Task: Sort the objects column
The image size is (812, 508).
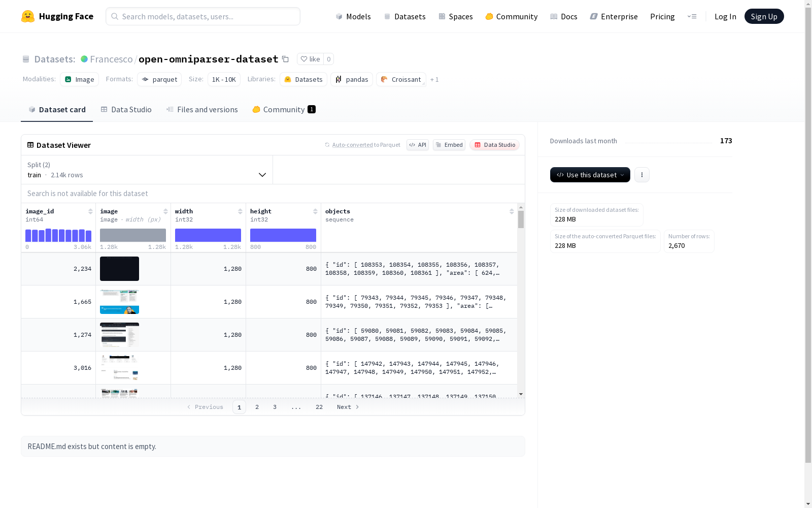Action: click(x=512, y=211)
